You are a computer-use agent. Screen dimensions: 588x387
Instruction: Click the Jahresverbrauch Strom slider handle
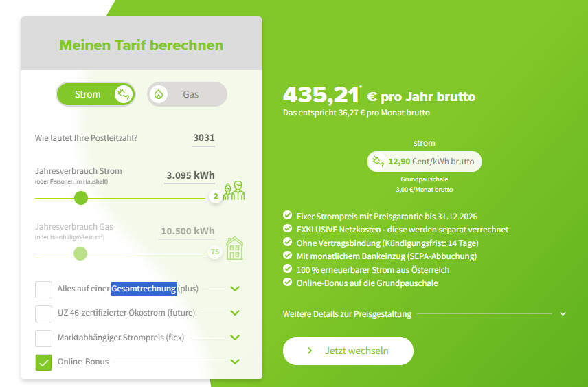pyautogui.click(x=81, y=198)
